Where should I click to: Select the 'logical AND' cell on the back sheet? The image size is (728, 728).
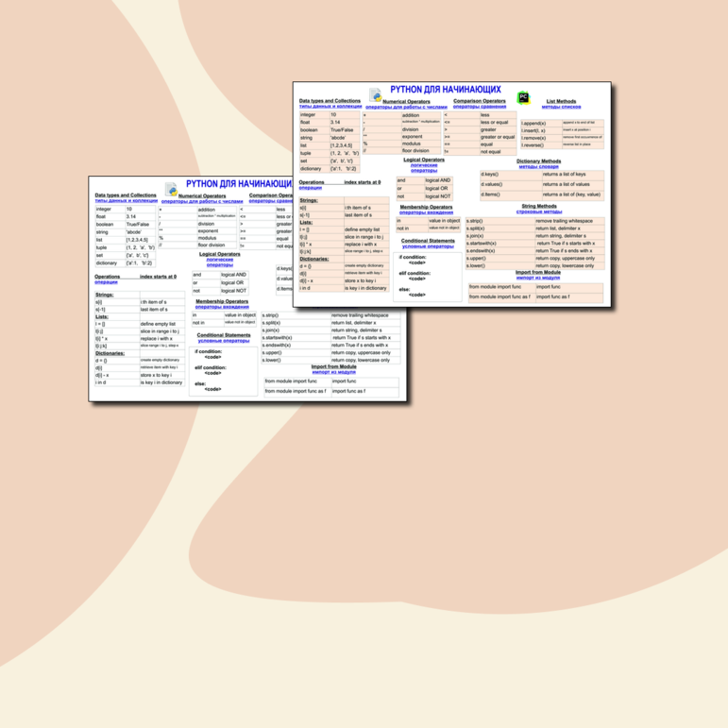click(233, 275)
